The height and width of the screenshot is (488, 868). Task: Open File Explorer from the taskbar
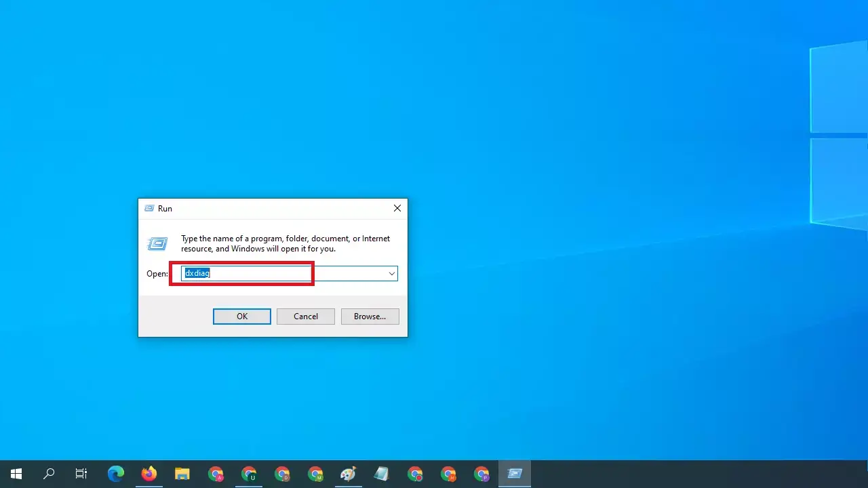tap(182, 474)
